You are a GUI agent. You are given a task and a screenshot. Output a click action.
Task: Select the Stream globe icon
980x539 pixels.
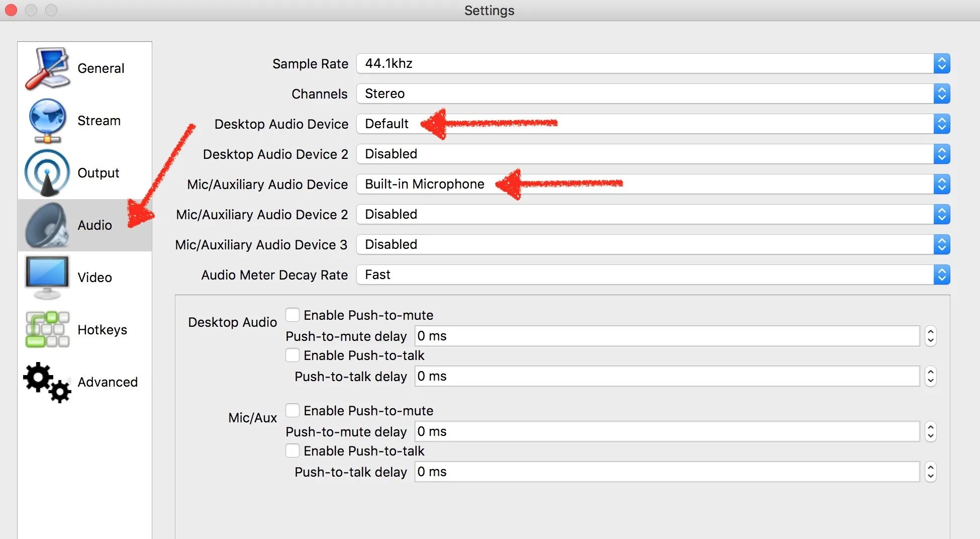tap(47, 121)
